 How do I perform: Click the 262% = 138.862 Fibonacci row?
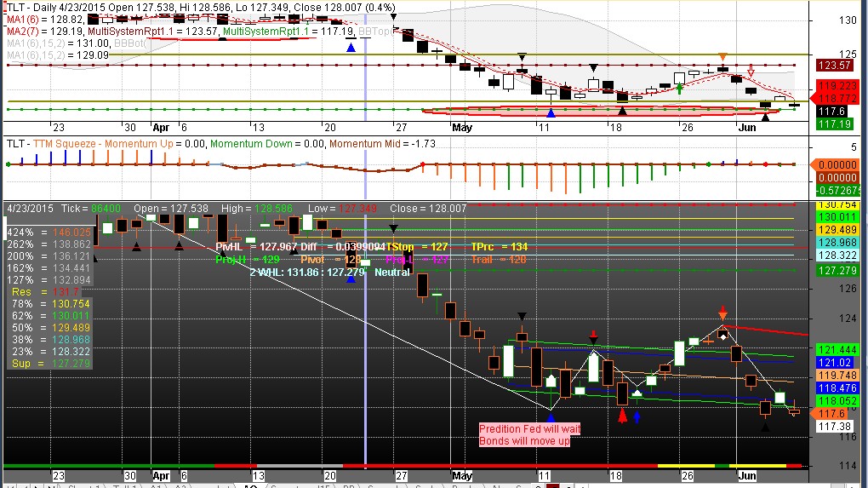tap(49, 244)
